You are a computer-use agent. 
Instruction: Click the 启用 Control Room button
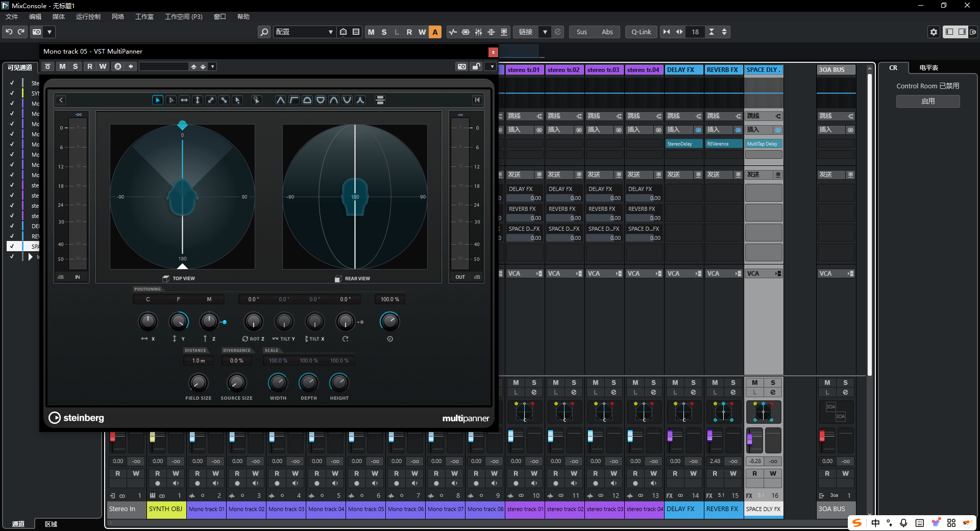point(927,101)
